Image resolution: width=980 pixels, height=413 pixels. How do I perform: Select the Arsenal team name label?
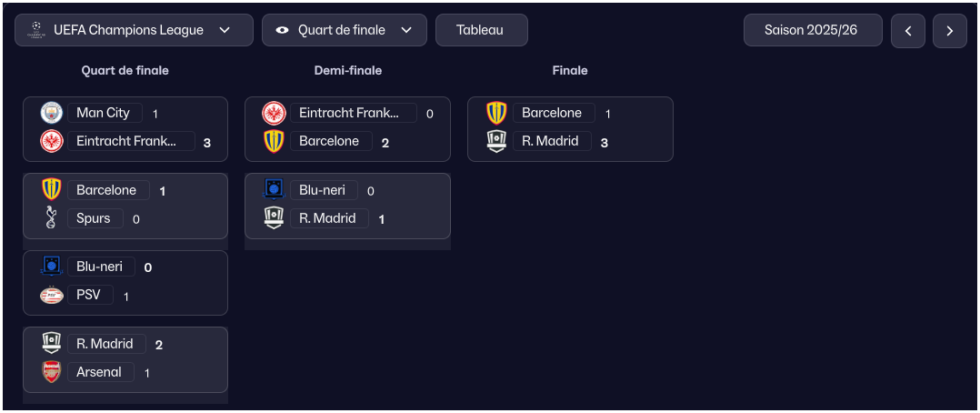[99, 372]
